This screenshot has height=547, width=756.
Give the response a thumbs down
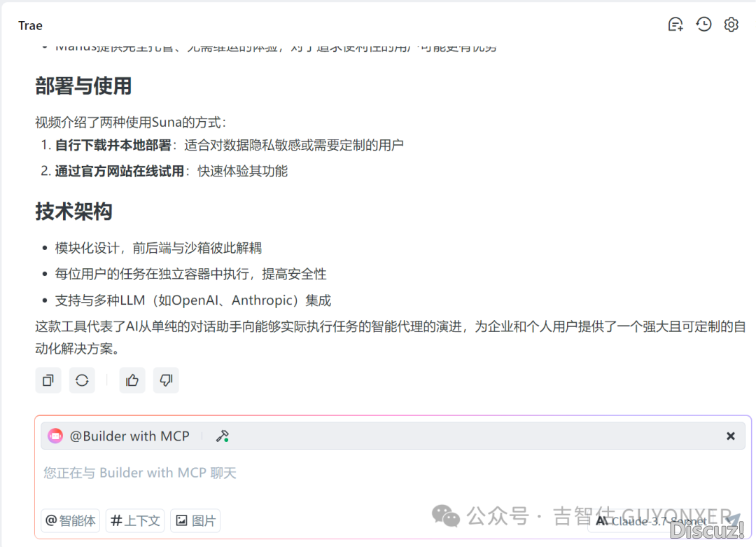tap(166, 380)
